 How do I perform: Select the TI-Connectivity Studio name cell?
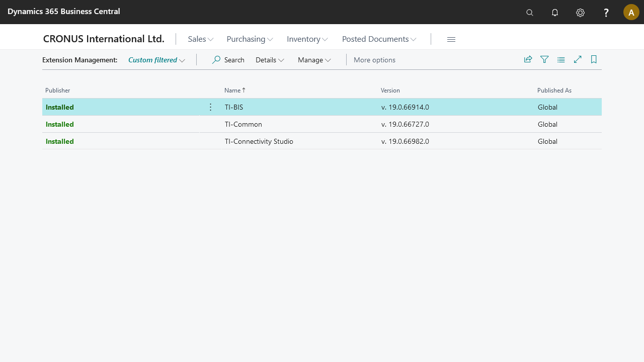(259, 141)
